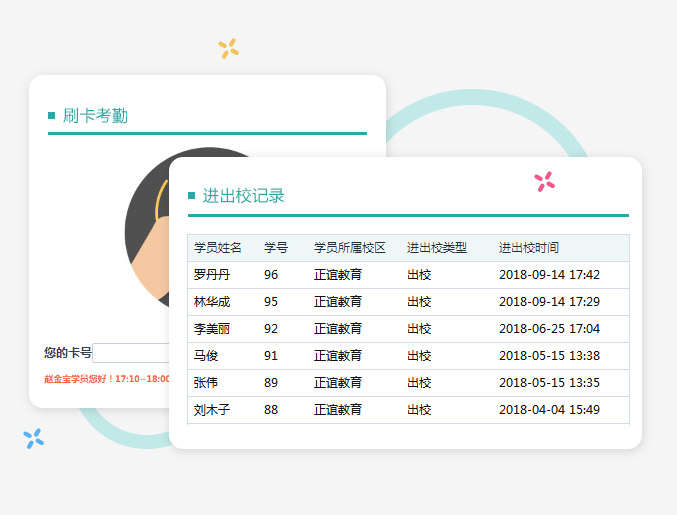This screenshot has width=677, height=515.
Task: Click the 学员姓名 column header
Action: (x=218, y=248)
